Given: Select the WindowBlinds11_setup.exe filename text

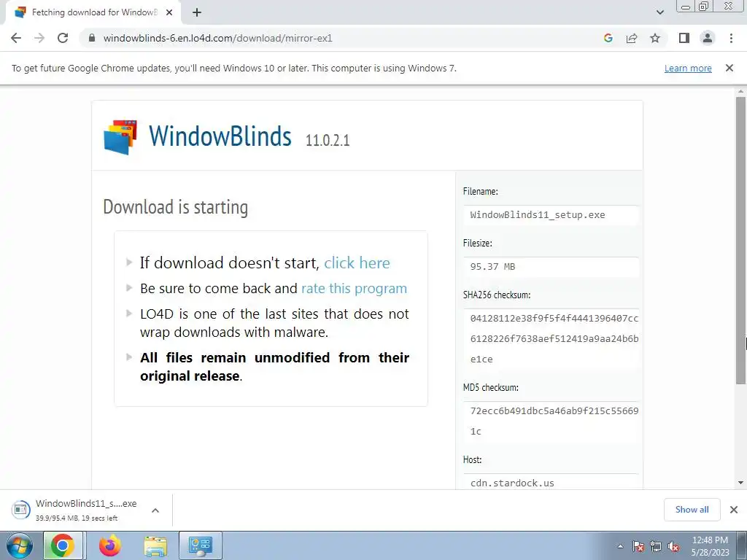Looking at the screenshot, I should coord(538,215).
